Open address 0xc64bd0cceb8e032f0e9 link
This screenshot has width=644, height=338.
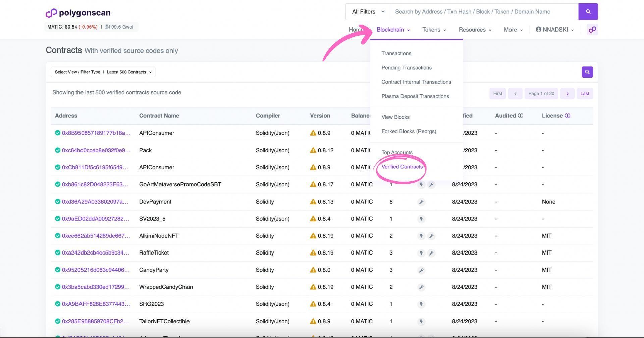(x=96, y=150)
